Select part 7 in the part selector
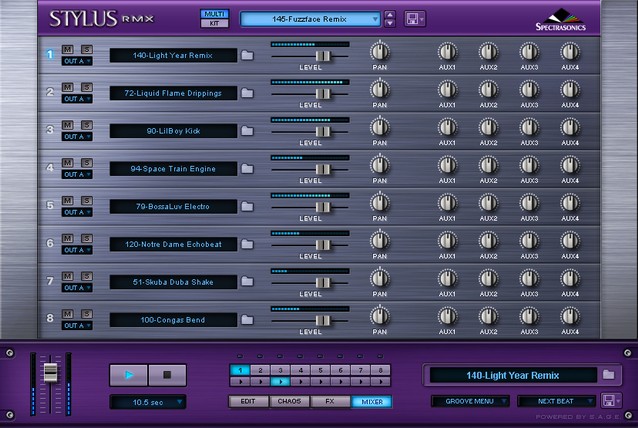Viewport: 638px width, 428px height. tap(361, 370)
